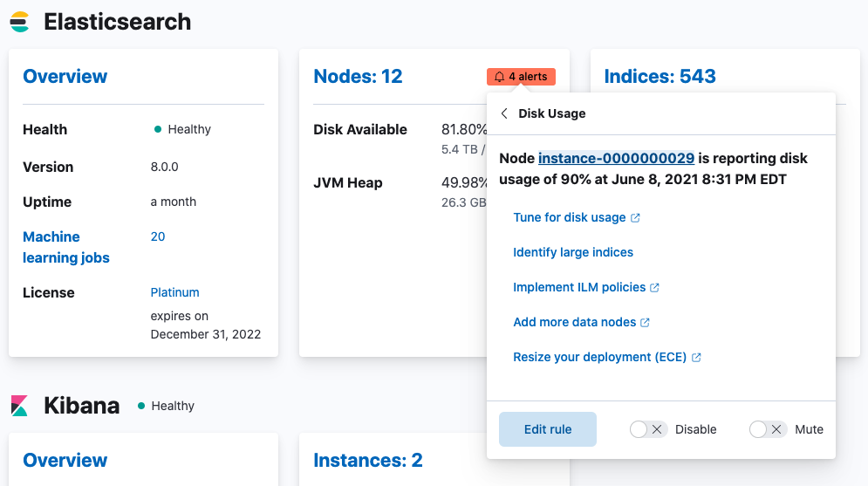Go back using the Disk Usage chevron
This screenshot has width=868, height=486.
click(504, 113)
